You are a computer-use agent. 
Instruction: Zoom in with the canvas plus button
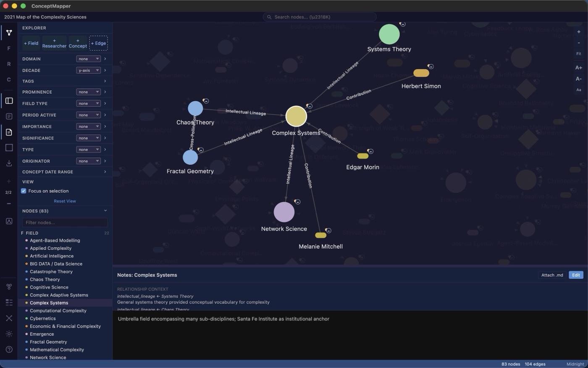tap(579, 32)
